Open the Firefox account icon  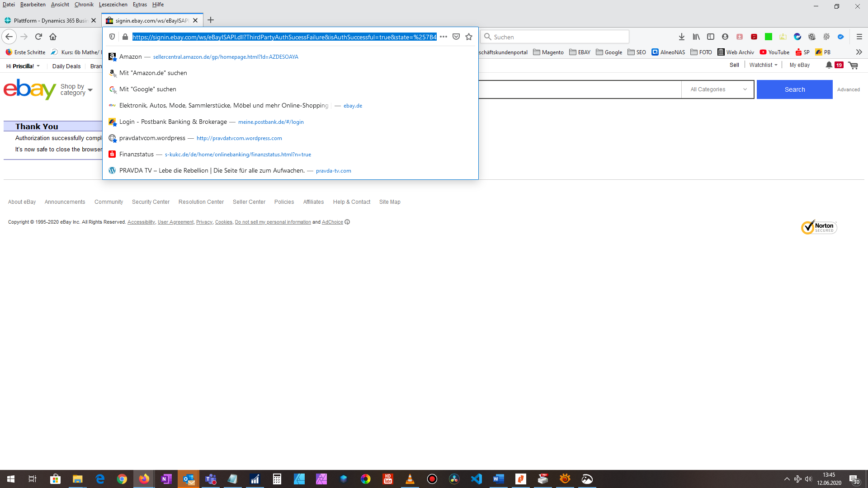[725, 37]
